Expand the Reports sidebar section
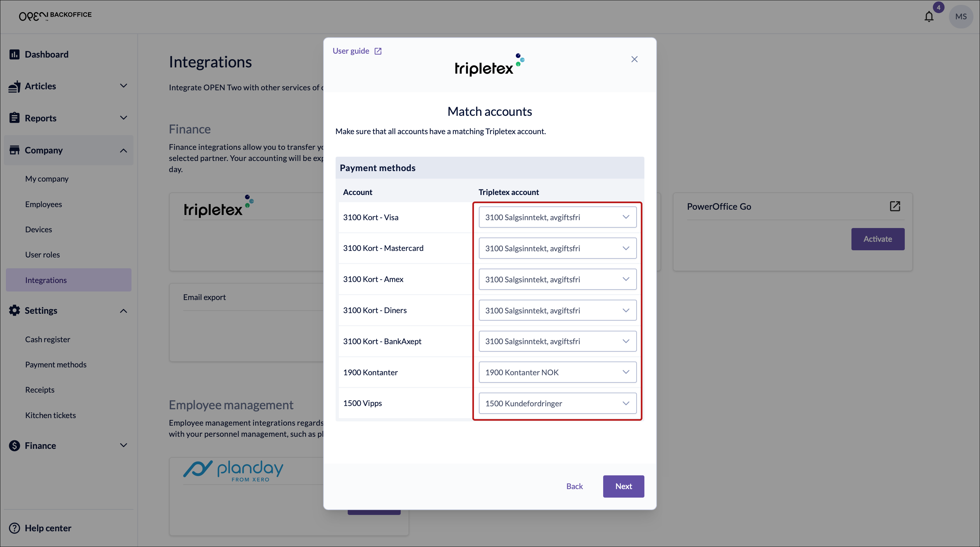 click(x=123, y=118)
